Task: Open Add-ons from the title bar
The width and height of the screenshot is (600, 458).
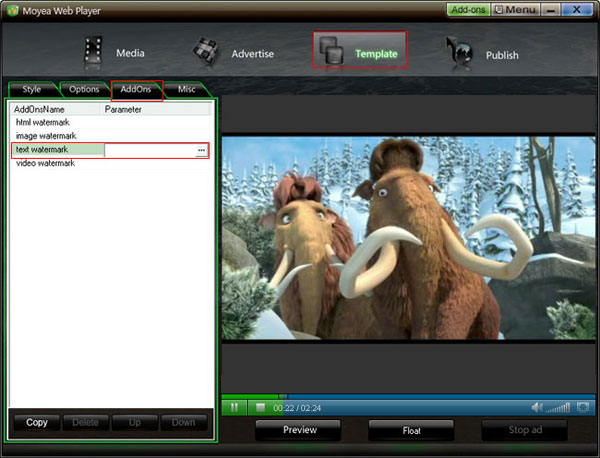Action: pos(468,10)
